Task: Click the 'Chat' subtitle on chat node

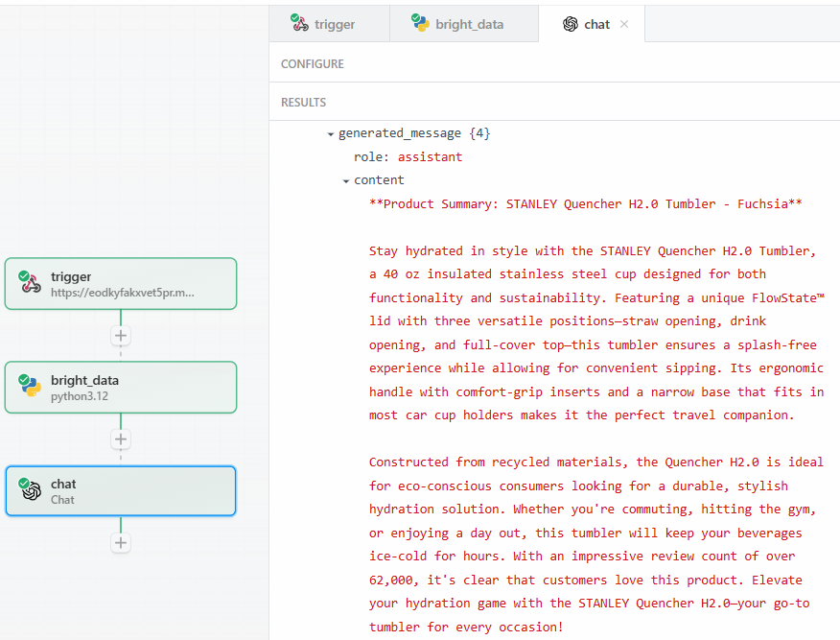Action: pyautogui.click(x=62, y=500)
